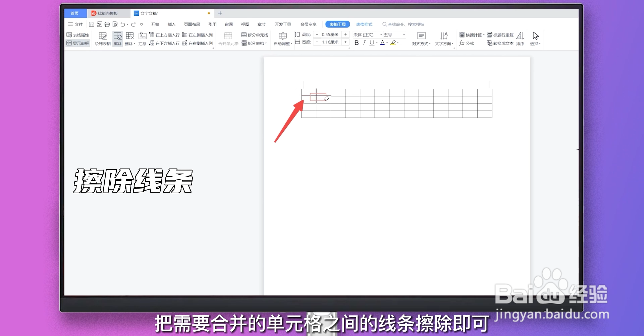This screenshot has height=336, width=644.
Task: Toggle Repeat Header Row (标题行重复)
Action: tap(500, 35)
